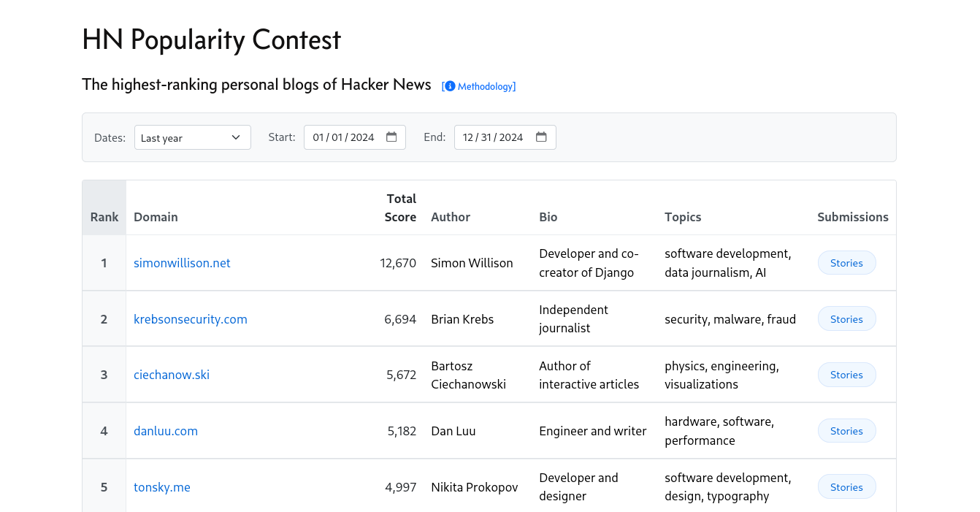The image size is (980, 512).
Task: Click the Methodology info icon
Action: tap(450, 86)
